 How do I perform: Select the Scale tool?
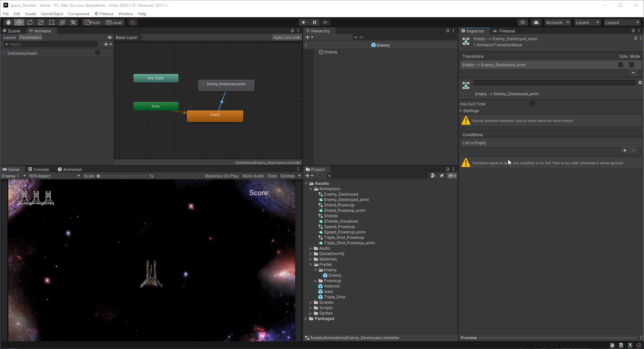click(41, 22)
